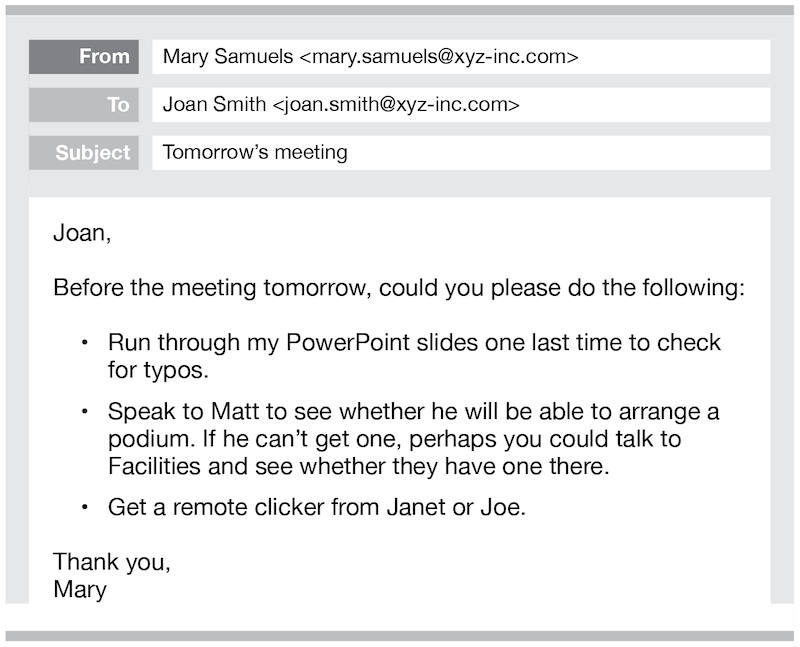Click the To label box
800x647 pixels.
(x=84, y=105)
